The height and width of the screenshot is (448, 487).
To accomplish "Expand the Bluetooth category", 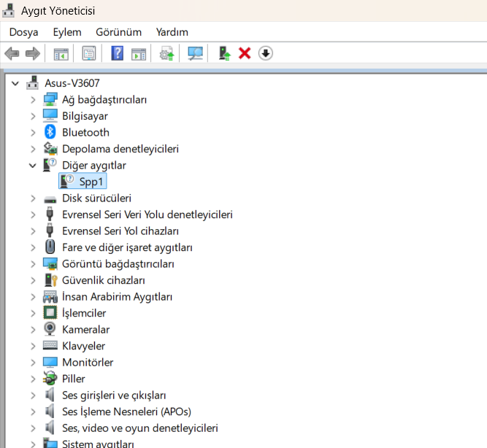I will (33, 133).
